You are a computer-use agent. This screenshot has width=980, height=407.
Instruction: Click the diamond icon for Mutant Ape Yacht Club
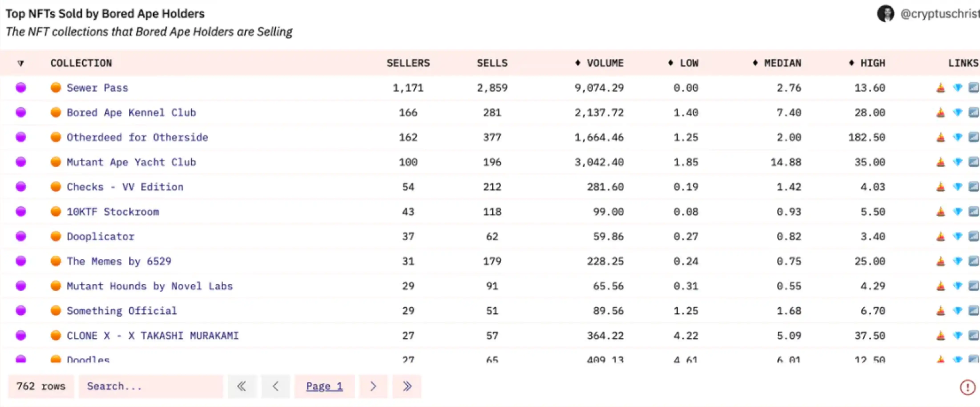(958, 162)
